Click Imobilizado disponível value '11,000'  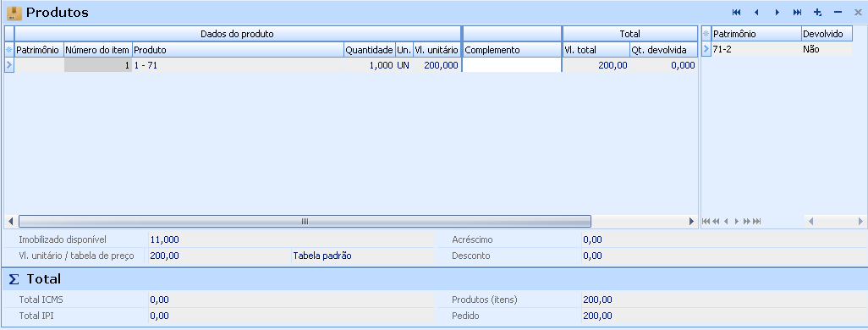click(164, 239)
